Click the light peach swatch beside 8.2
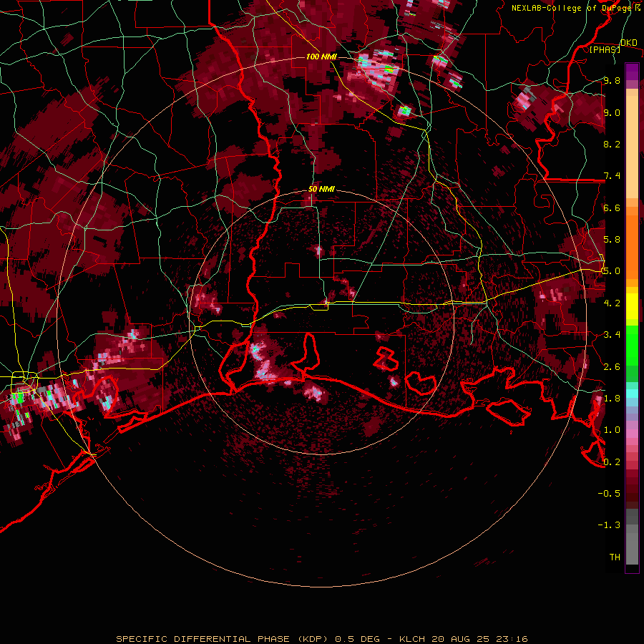 pyautogui.click(x=632, y=147)
